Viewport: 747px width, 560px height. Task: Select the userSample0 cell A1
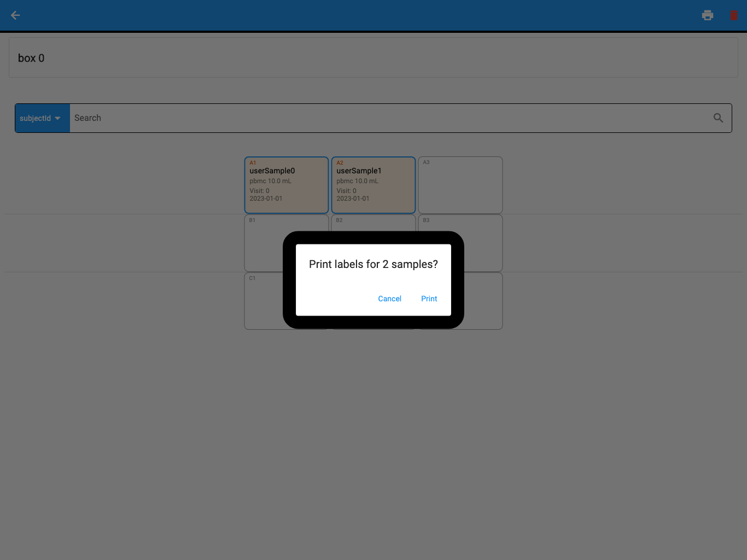287,185
